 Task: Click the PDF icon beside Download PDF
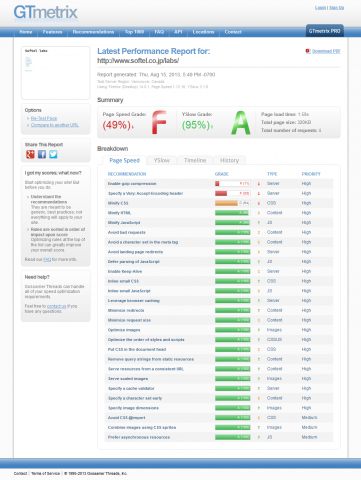[x=308, y=51]
